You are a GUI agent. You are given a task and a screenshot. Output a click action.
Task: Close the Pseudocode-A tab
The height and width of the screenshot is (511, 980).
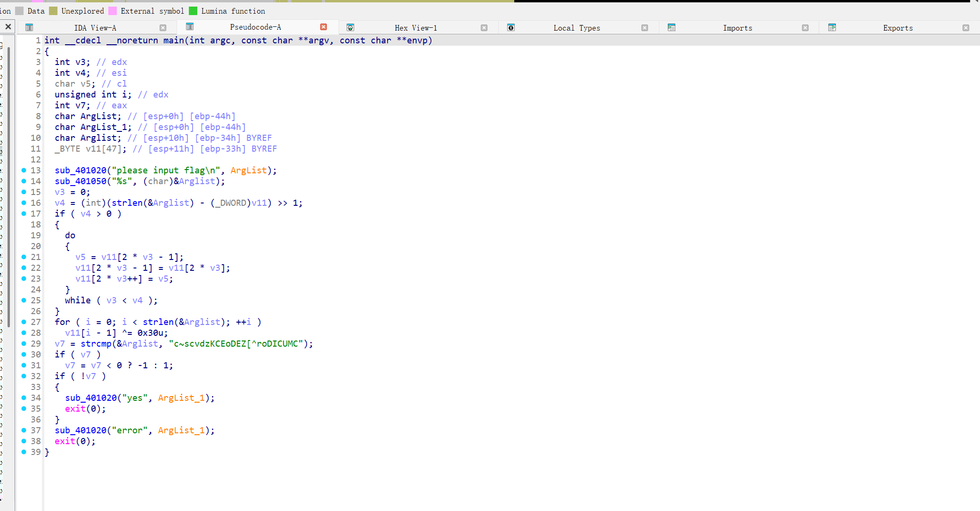(x=324, y=27)
